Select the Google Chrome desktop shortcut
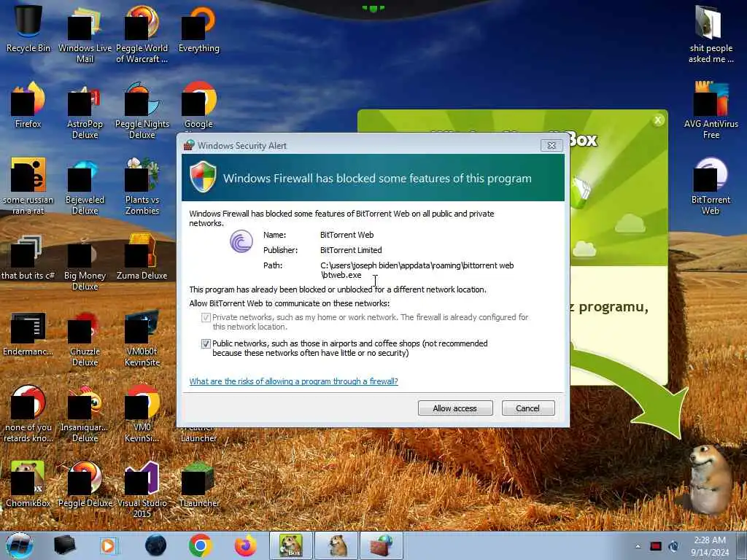747x560 pixels. (198, 105)
